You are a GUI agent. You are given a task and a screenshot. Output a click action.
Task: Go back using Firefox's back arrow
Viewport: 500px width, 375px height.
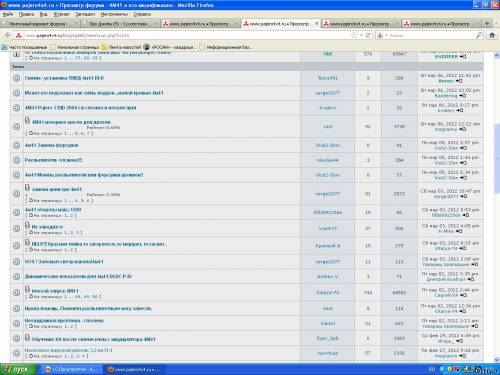(8, 35)
